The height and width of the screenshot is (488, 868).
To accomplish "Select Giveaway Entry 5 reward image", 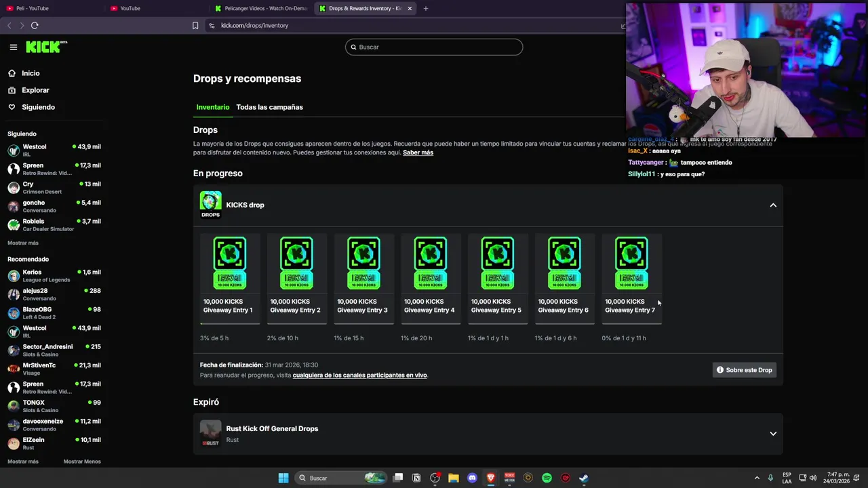I will [498, 263].
